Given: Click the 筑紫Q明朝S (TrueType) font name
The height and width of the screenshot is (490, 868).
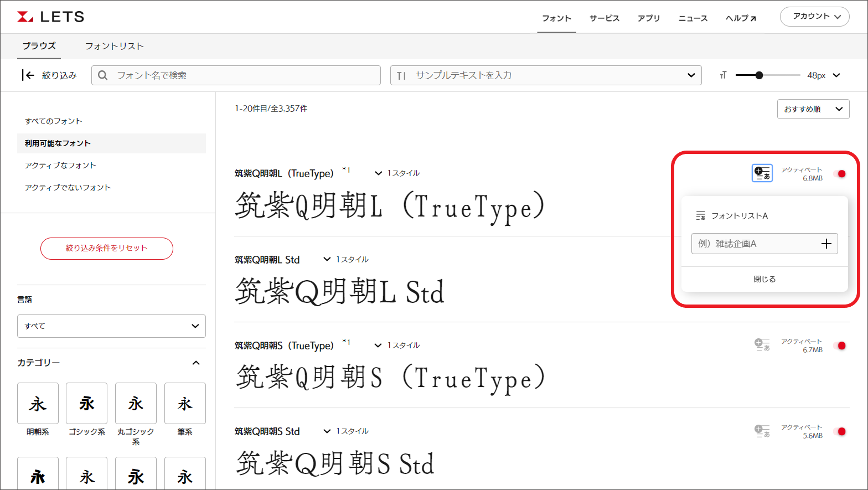Looking at the screenshot, I should coord(284,345).
